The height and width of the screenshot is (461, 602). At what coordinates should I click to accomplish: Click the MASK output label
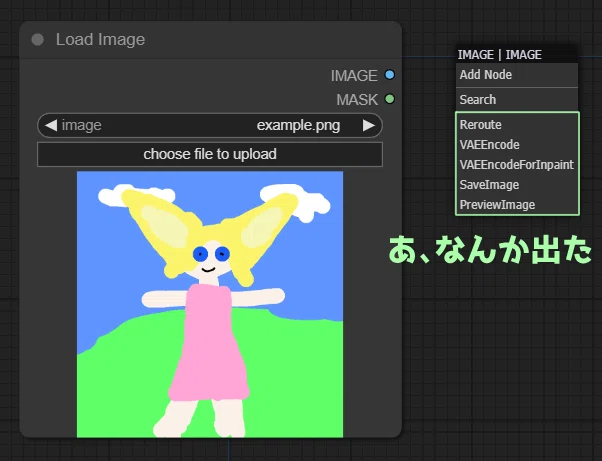[x=357, y=100]
